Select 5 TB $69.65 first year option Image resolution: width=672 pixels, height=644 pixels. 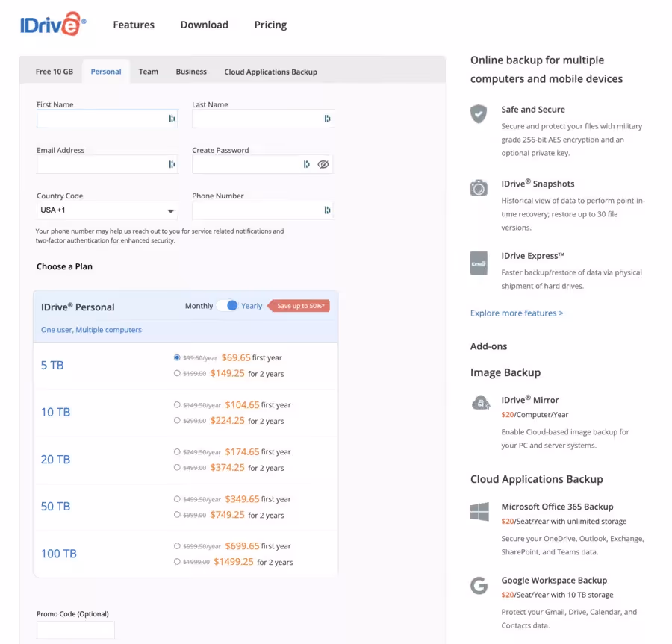point(177,357)
